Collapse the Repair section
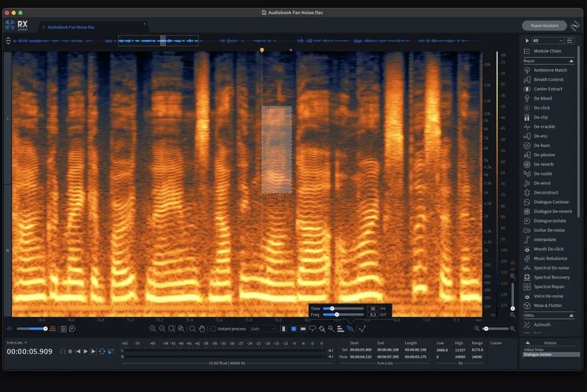Image resolution: width=587 pixels, height=392 pixels. pos(571,61)
